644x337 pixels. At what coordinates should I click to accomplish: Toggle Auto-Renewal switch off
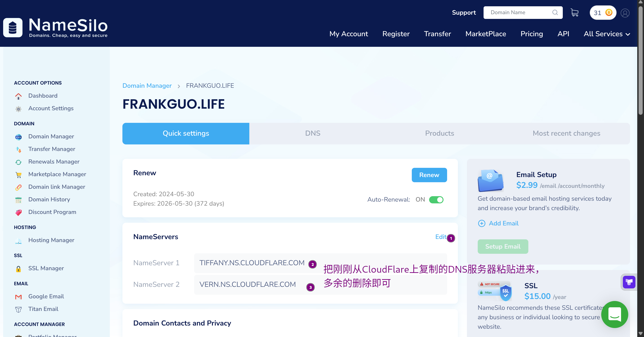click(436, 200)
